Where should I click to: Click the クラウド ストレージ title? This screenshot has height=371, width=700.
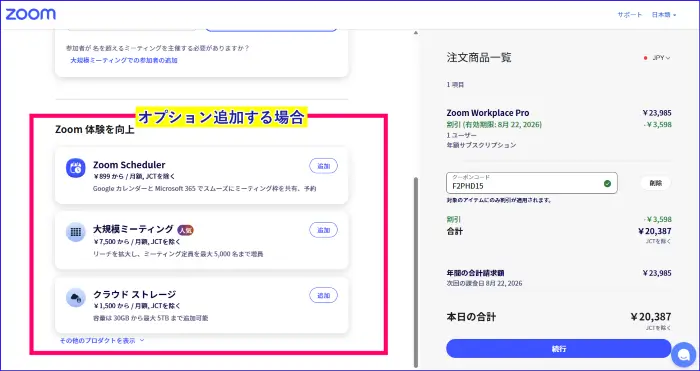(x=134, y=295)
